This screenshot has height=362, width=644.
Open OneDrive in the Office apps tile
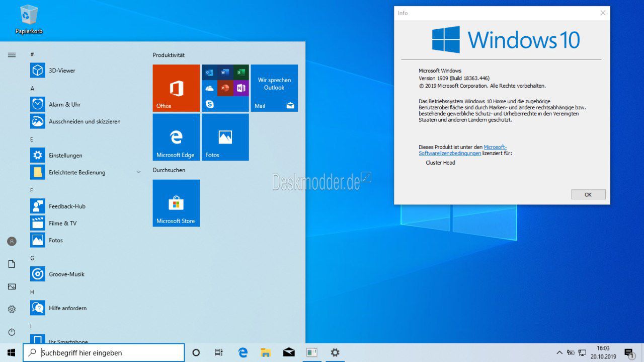click(x=209, y=88)
